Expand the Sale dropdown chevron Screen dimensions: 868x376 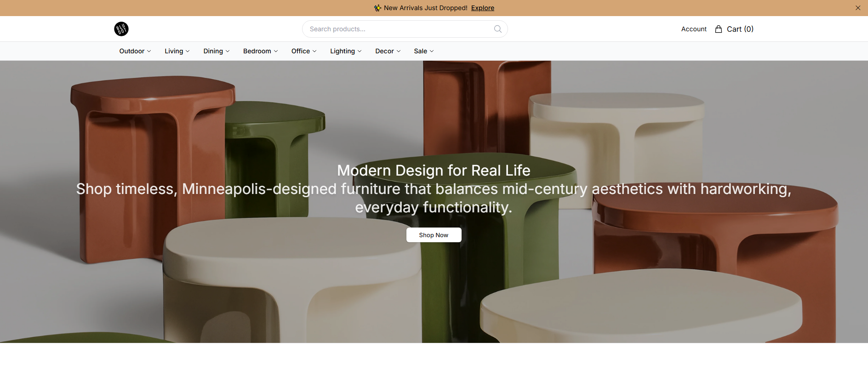click(x=432, y=51)
